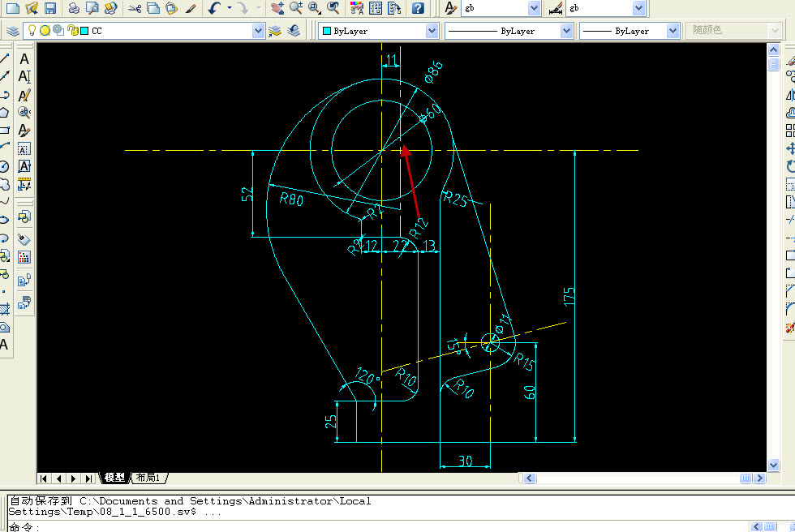Select the 175 vertical dimension text
The image size is (795, 532).
point(569,296)
